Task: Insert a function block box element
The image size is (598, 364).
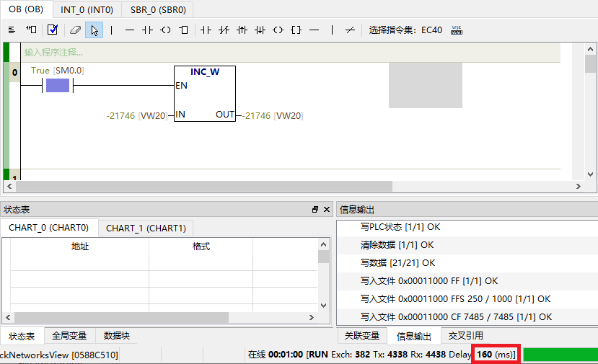Action: coord(184,30)
